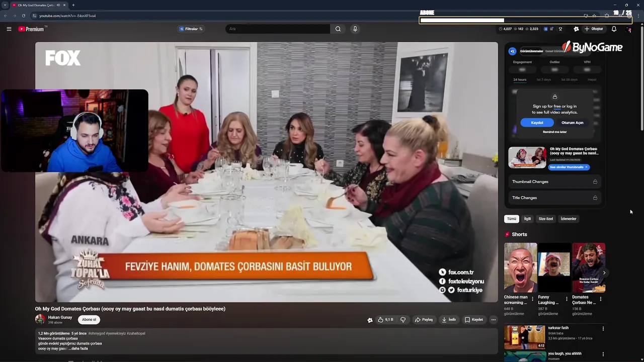The height and width of the screenshot is (362, 644).
Task: Like the video with thumbs up
Action: pyautogui.click(x=386, y=320)
